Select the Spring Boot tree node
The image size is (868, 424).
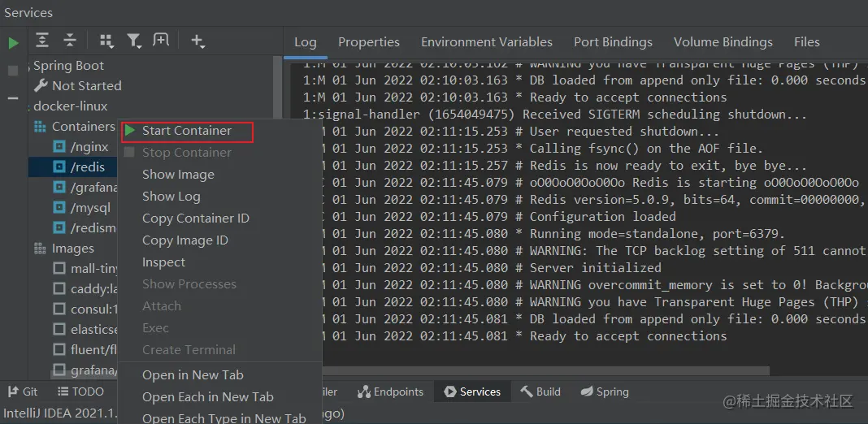(x=68, y=65)
